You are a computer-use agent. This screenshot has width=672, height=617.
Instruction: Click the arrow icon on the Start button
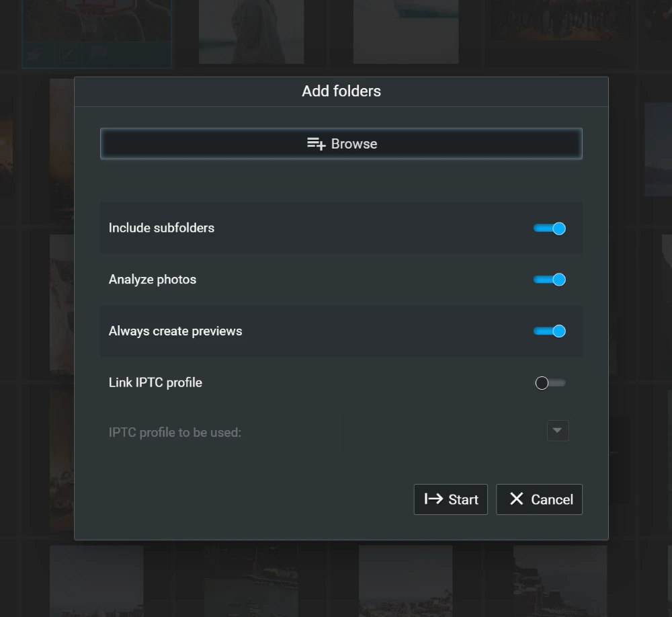(x=433, y=499)
